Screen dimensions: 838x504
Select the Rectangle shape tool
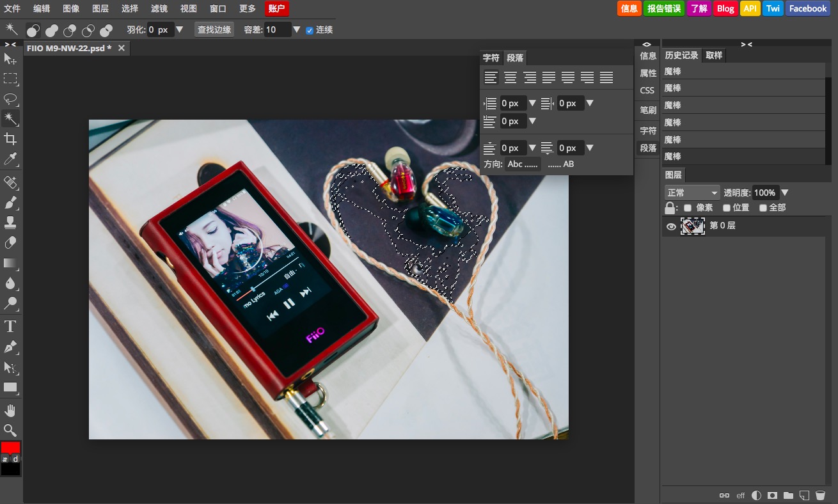coord(10,387)
